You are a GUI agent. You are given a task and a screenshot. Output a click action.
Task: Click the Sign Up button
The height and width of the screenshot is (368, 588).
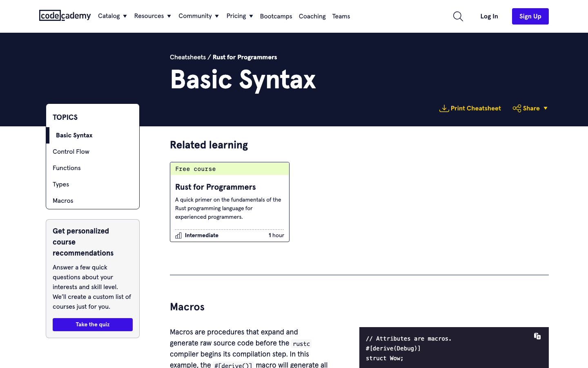pos(530,16)
